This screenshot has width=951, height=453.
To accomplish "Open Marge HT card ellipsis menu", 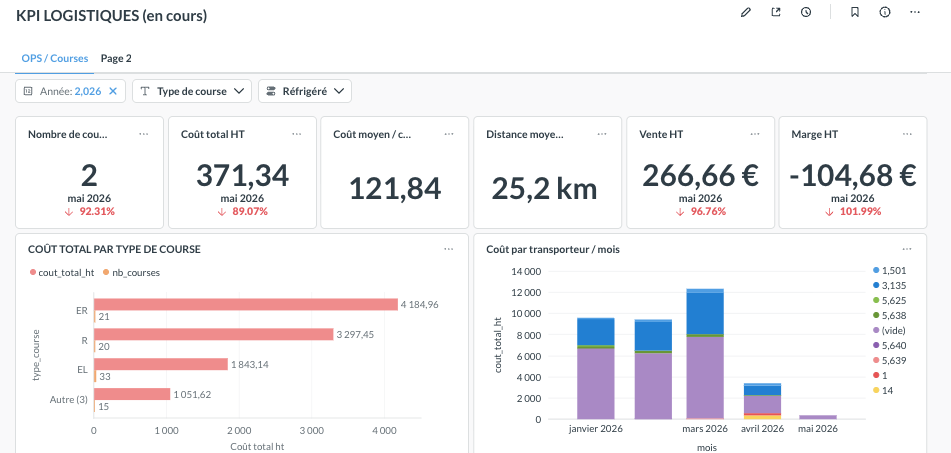I will (907, 134).
